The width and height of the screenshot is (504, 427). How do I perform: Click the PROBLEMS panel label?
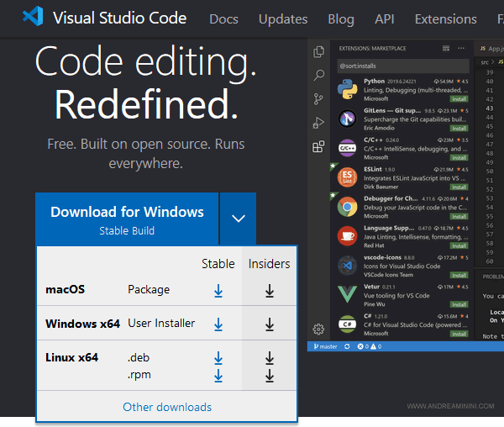coord(493,277)
